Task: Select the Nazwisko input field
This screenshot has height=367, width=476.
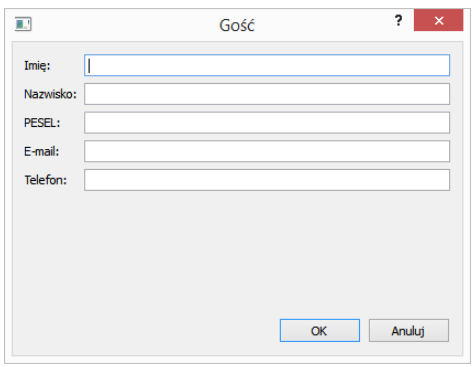Action: tap(267, 94)
